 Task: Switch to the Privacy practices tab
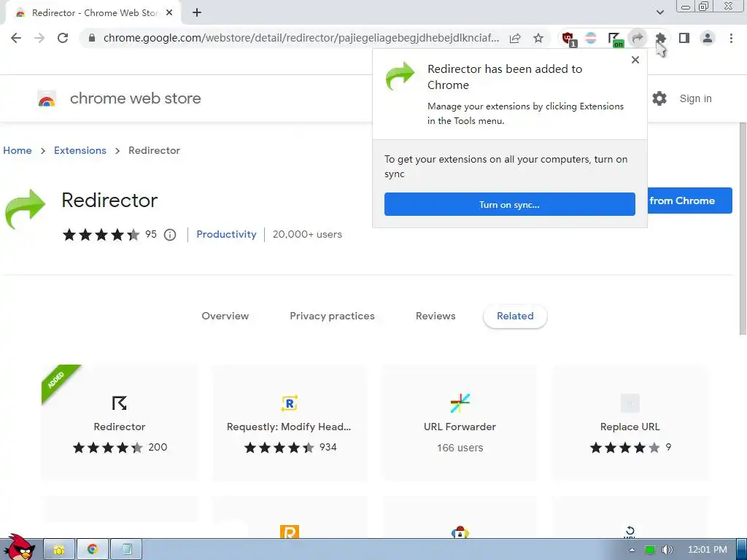click(x=332, y=316)
